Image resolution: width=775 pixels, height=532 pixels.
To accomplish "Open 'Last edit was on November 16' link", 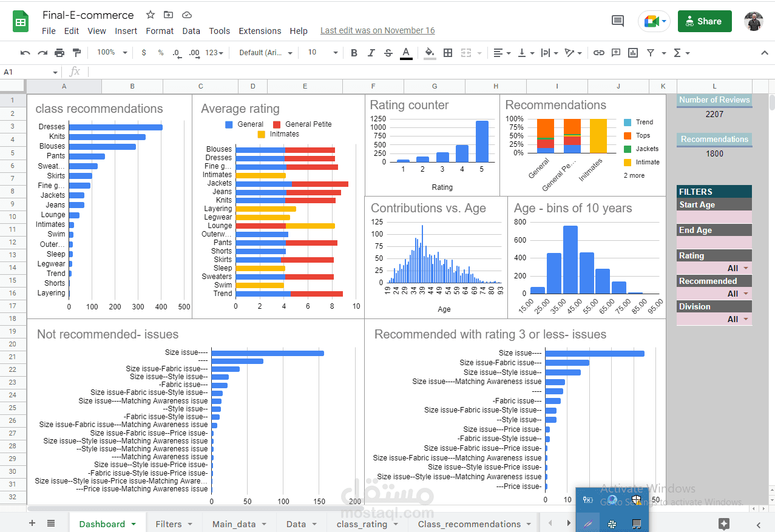I will [377, 30].
